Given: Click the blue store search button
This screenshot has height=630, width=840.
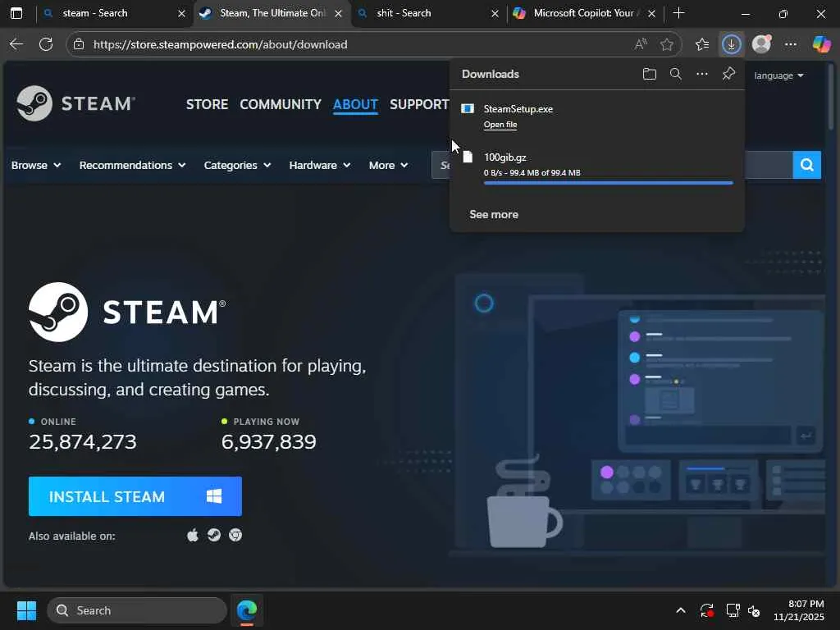Looking at the screenshot, I should (x=807, y=165).
